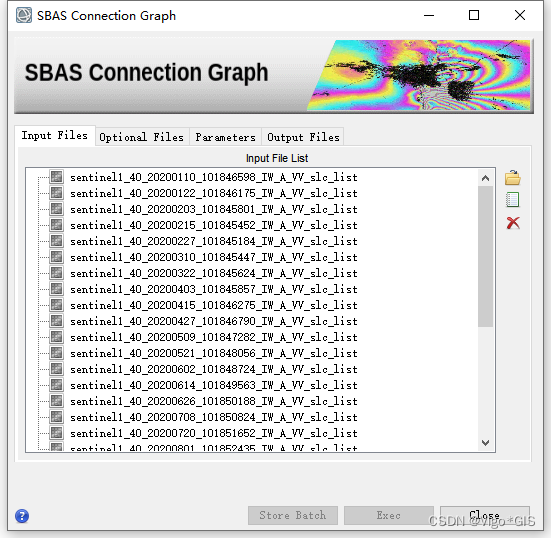Click the green list-editor icon
The height and width of the screenshot is (538, 551).
click(512, 200)
